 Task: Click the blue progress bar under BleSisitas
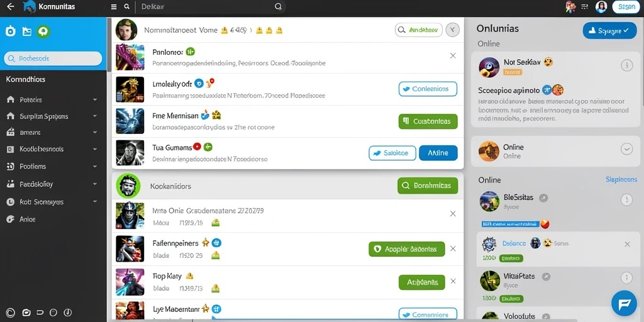click(x=509, y=225)
